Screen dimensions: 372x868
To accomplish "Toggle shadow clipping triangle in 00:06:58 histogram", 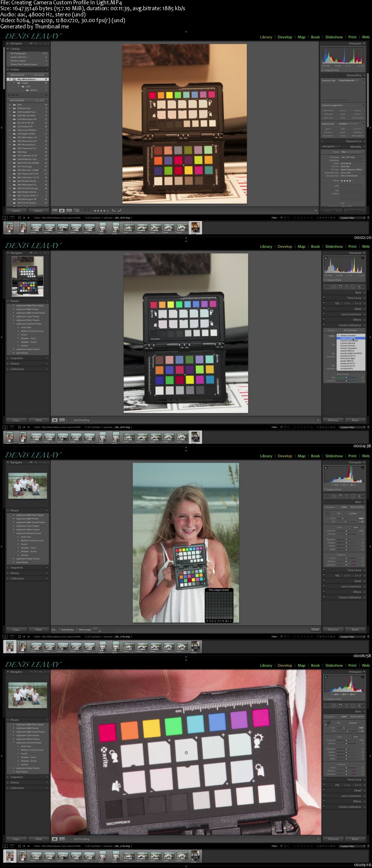I will point(326,467).
